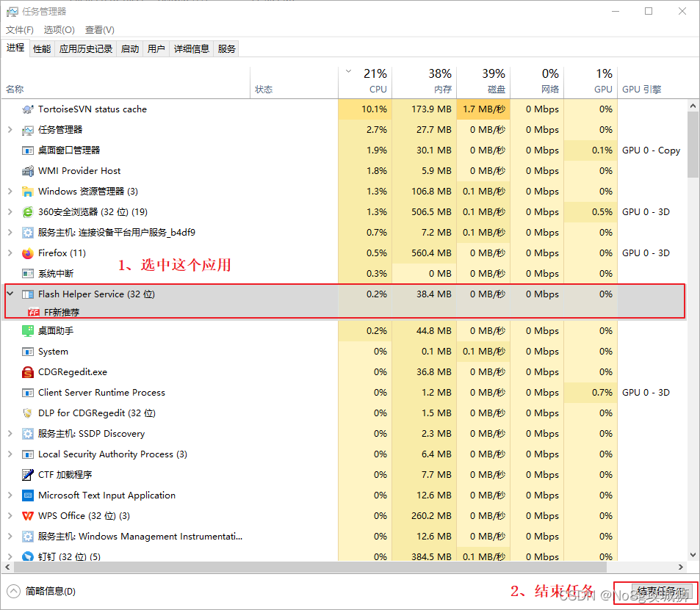Switch to the 详细信息 tab
The image size is (700, 610).
pos(192,48)
